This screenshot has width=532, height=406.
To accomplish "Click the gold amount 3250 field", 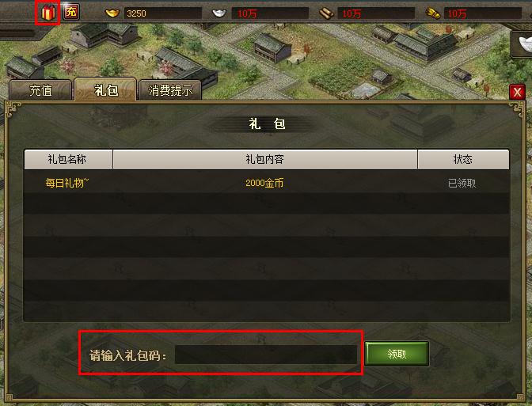I will pyautogui.click(x=163, y=13).
